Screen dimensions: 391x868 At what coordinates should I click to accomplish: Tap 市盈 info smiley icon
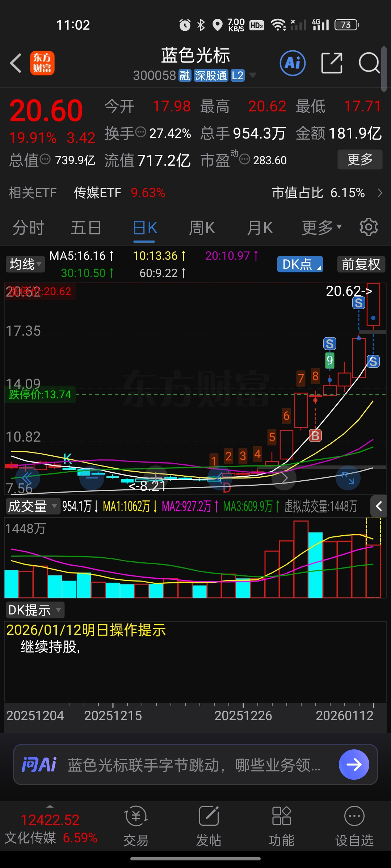(245, 159)
